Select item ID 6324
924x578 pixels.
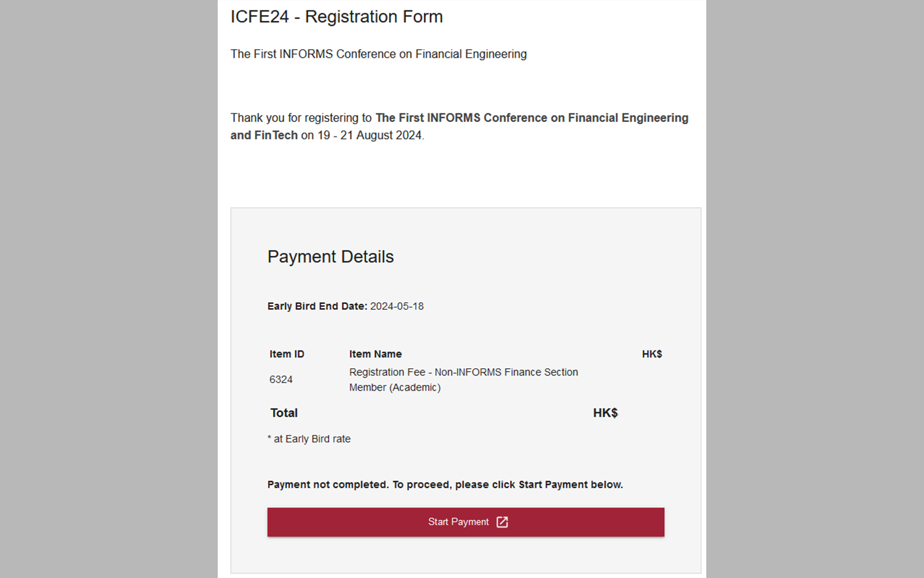pos(281,380)
